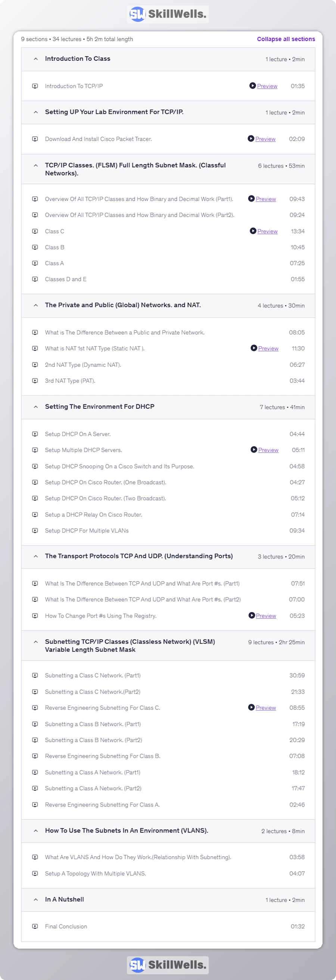The height and width of the screenshot is (980, 336).
Task: Click the video icon for Final Conclusion lecture
Action: pyautogui.click(x=35, y=926)
